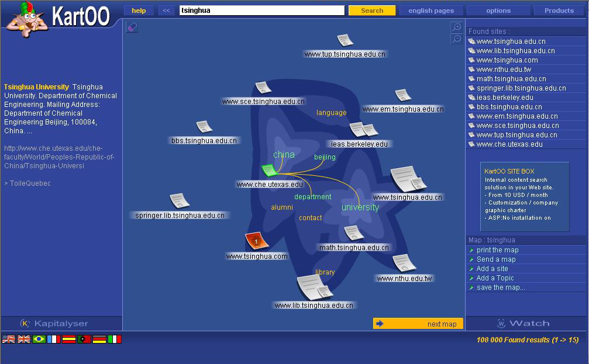Open the math.tsinghua.edu.cn page icon
The height and width of the screenshot is (364, 589).
pos(353,233)
